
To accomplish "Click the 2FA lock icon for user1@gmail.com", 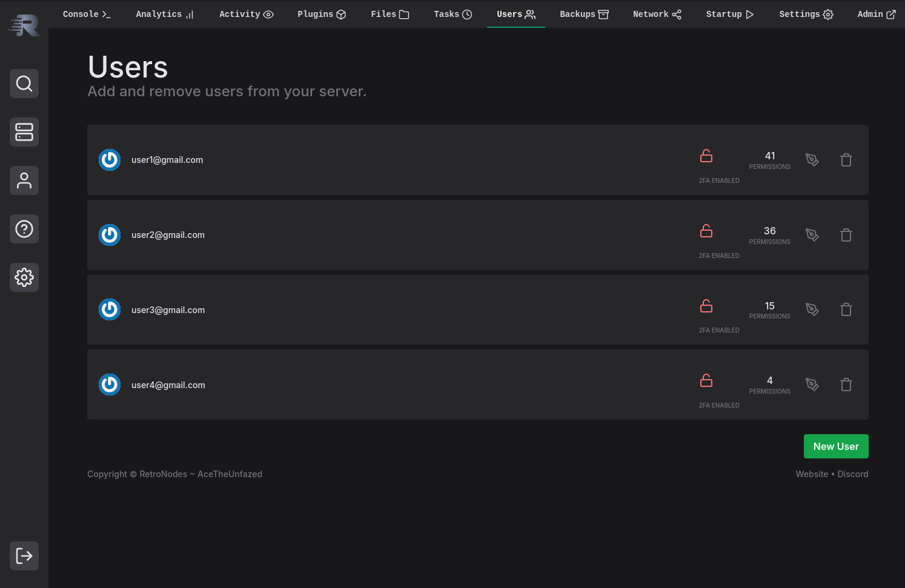I will click(706, 156).
